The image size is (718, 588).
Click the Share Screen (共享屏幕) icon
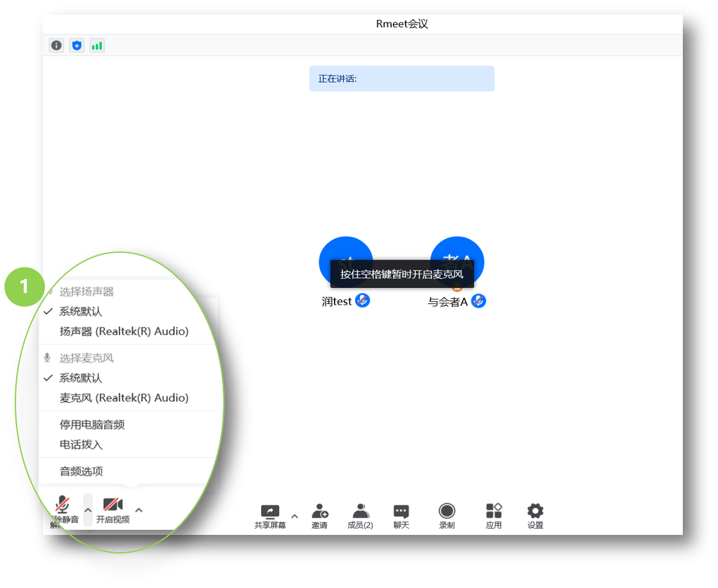pos(270,511)
